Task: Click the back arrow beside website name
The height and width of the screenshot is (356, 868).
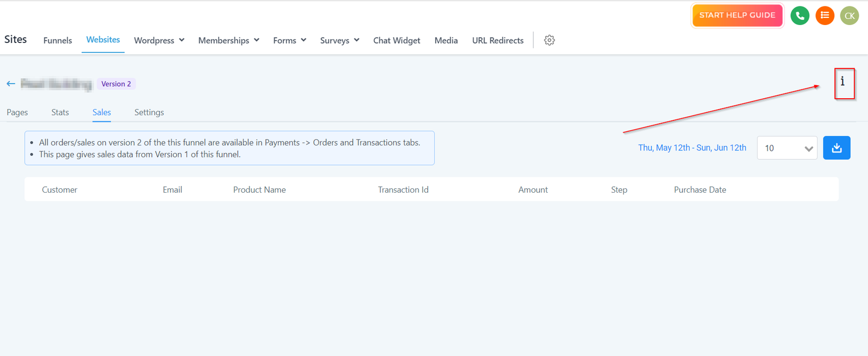Action: (x=11, y=84)
